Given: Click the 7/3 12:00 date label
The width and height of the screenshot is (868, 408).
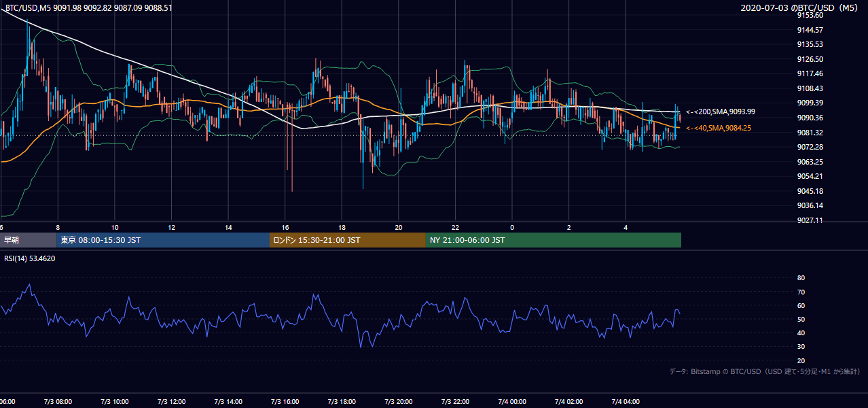Looking at the screenshot, I should pyautogui.click(x=171, y=402).
